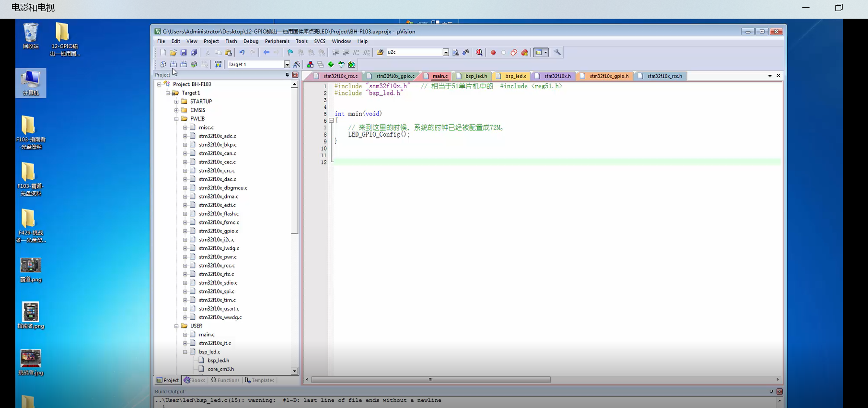868x408 pixels.
Task: Click the Build target icon
Action: tap(174, 64)
